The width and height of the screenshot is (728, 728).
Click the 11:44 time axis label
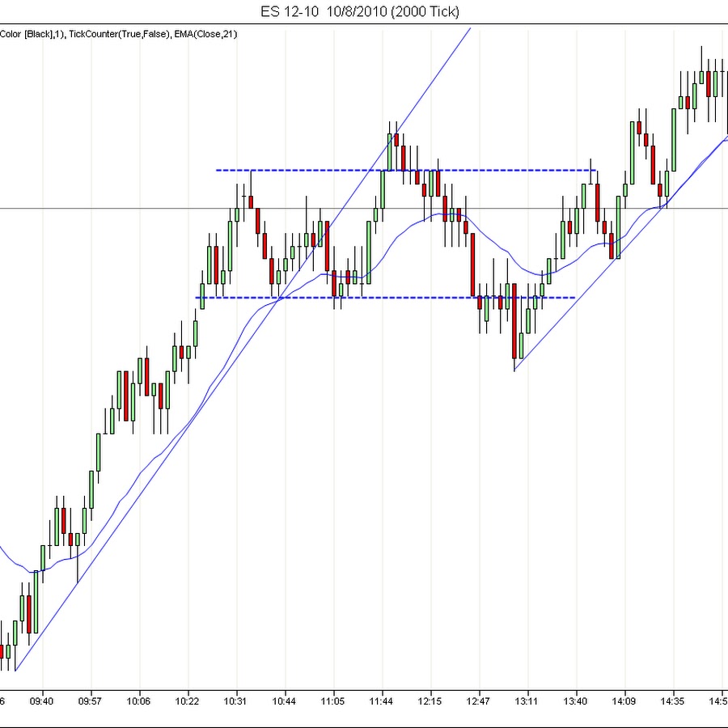pos(381,701)
